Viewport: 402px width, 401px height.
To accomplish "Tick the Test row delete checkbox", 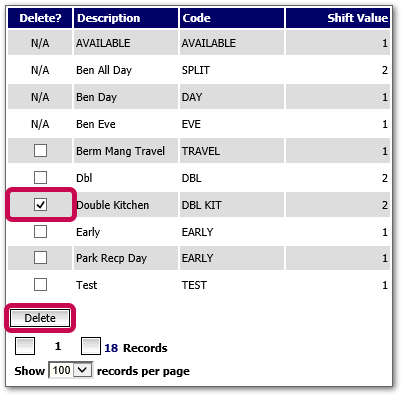I will [x=40, y=285].
